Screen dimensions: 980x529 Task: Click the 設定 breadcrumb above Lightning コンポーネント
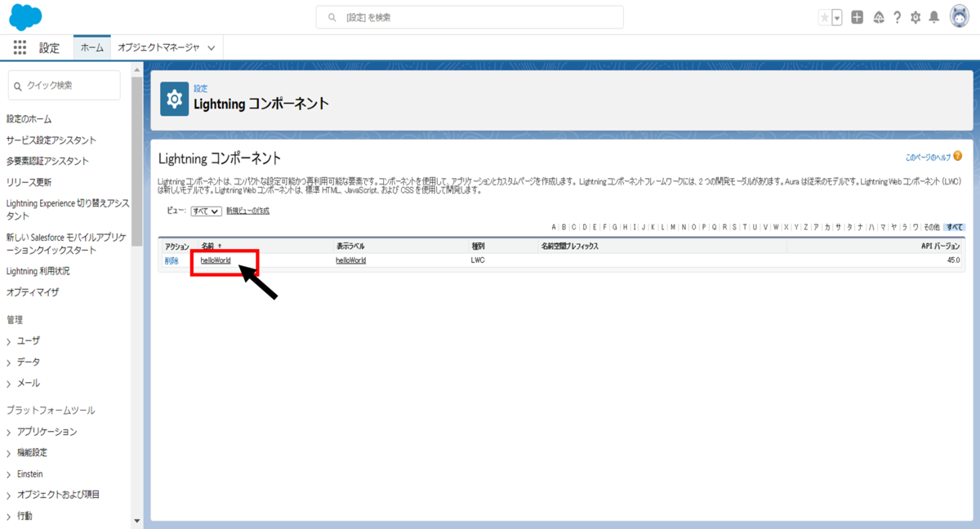tap(200, 88)
